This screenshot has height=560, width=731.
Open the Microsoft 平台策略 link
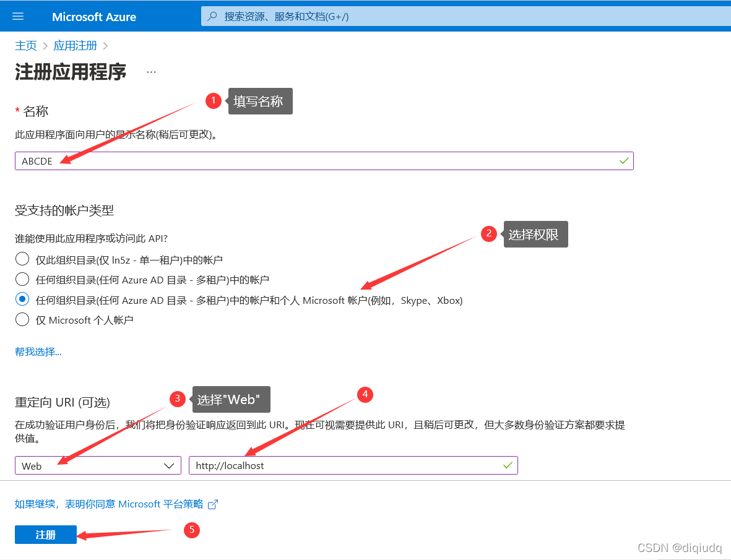coord(109,504)
